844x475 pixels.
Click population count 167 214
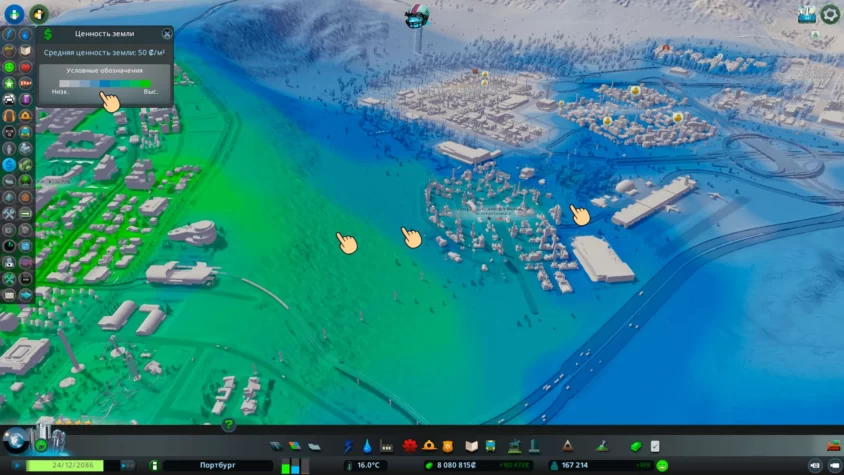[x=574, y=465]
